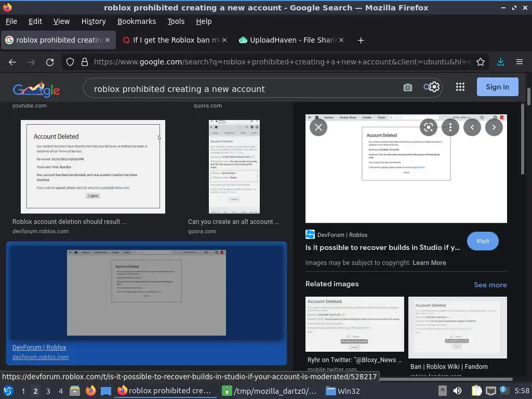Viewport: 532px width, 399px height.
Task: Open the file manager launcher in taskbar
Action: click(x=75, y=391)
